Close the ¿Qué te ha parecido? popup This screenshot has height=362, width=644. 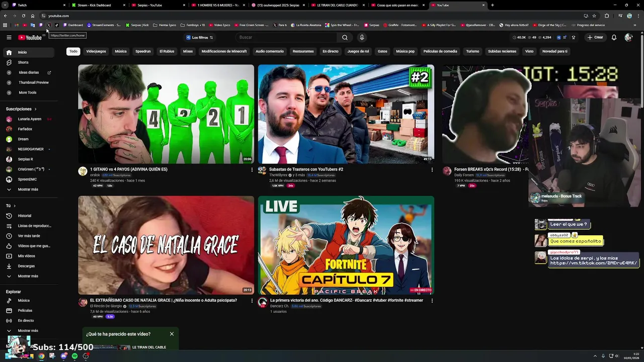pos(172,334)
